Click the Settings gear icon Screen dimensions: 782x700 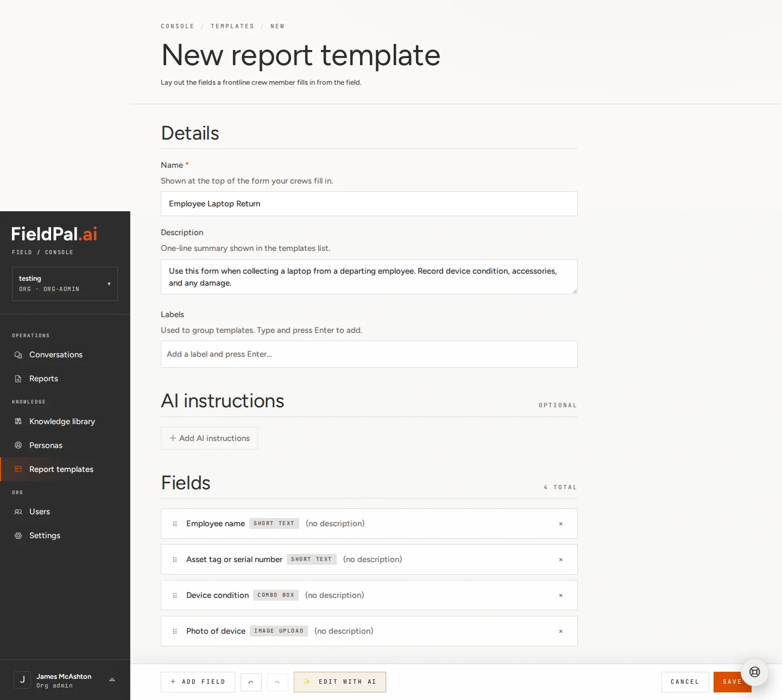click(18, 535)
